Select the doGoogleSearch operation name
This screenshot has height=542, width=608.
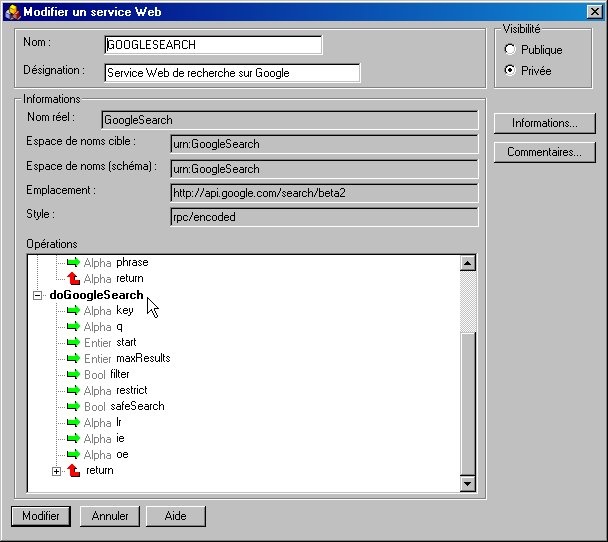pyautogui.click(x=97, y=295)
